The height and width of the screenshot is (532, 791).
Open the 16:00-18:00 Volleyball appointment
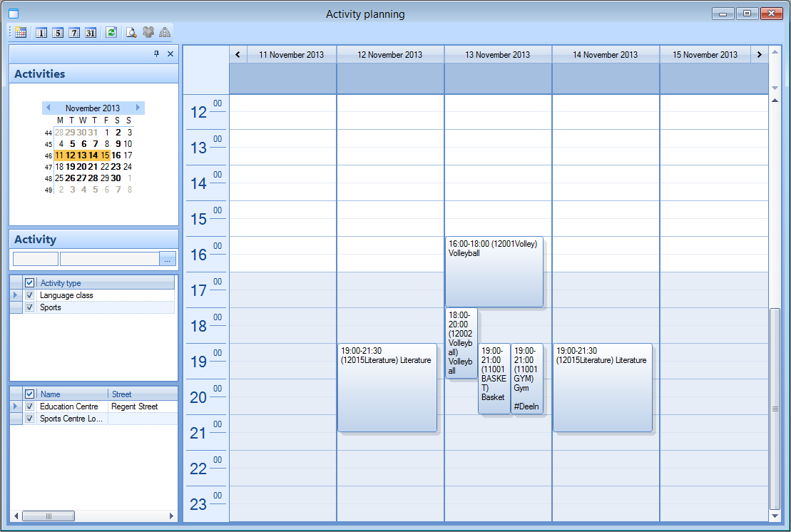click(494, 272)
